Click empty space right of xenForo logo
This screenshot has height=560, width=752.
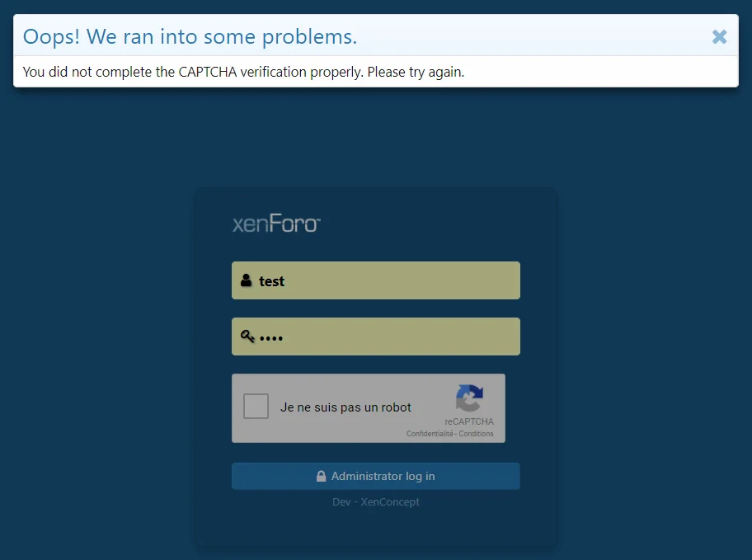[429, 224]
